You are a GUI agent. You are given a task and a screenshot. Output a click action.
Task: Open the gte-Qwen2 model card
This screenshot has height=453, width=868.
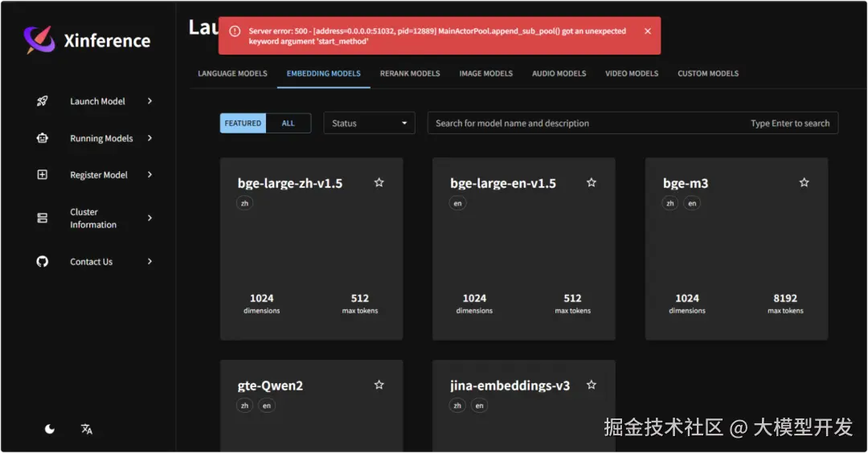pos(312,406)
